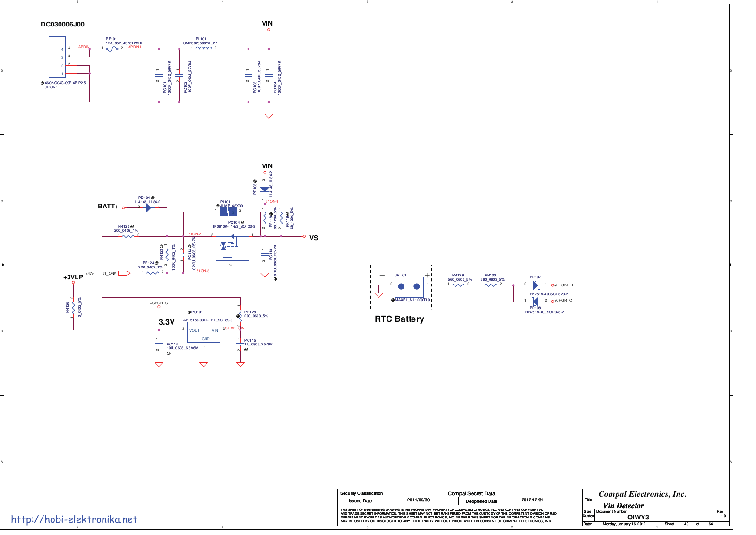Viewport: 756px width, 535px height.
Task: Click the 2011/06/30 issued date
Action: click(418, 500)
